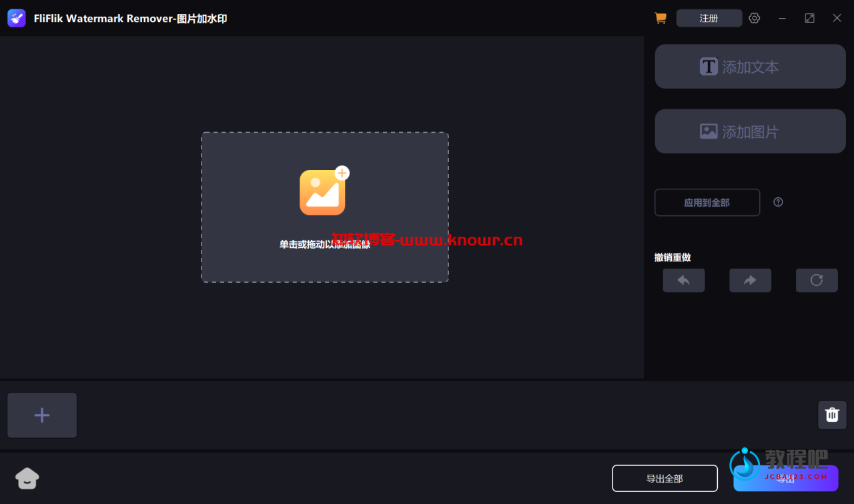The height and width of the screenshot is (504, 854).
Task: Add an image with the plus tile
Action: pos(42,415)
